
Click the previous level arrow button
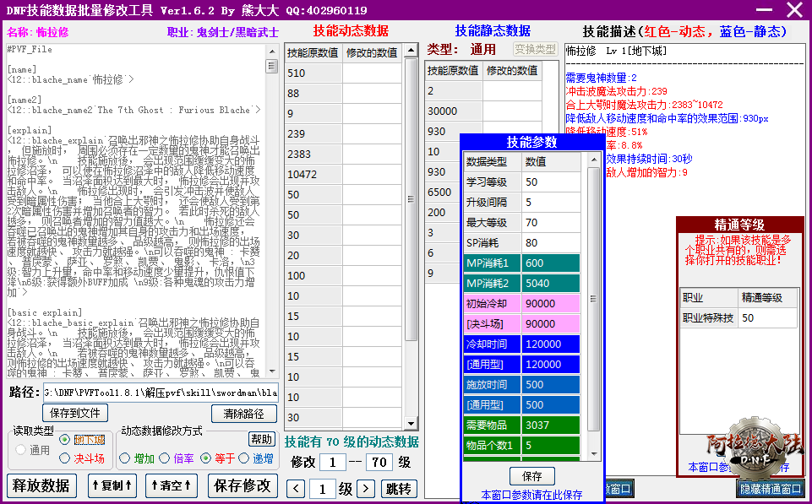(x=295, y=489)
